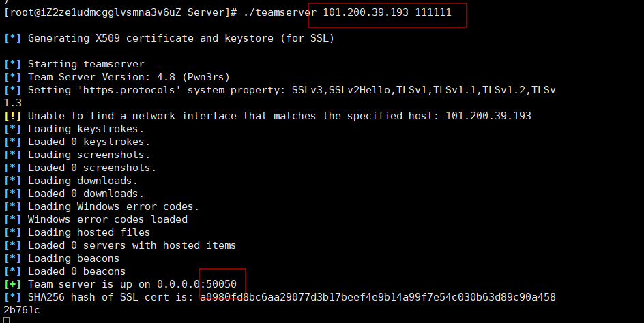
Task: Click the 'Loaded 0 servers with hosted items' line
Action: point(132,245)
